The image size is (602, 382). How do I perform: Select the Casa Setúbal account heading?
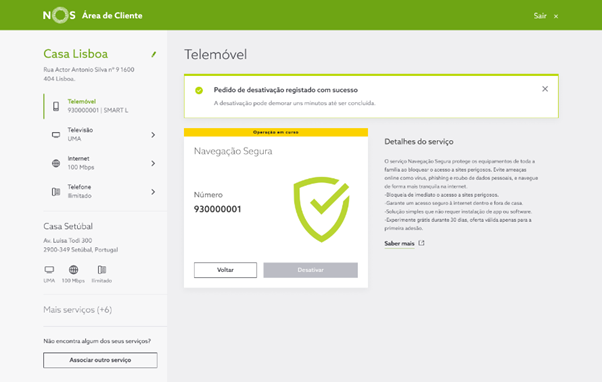click(68, 226)
